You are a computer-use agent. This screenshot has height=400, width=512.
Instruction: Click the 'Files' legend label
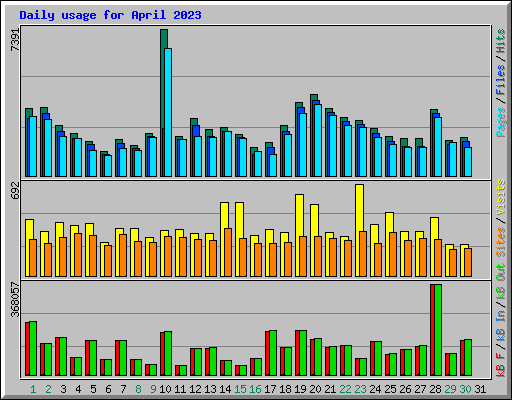pos(500,80)
